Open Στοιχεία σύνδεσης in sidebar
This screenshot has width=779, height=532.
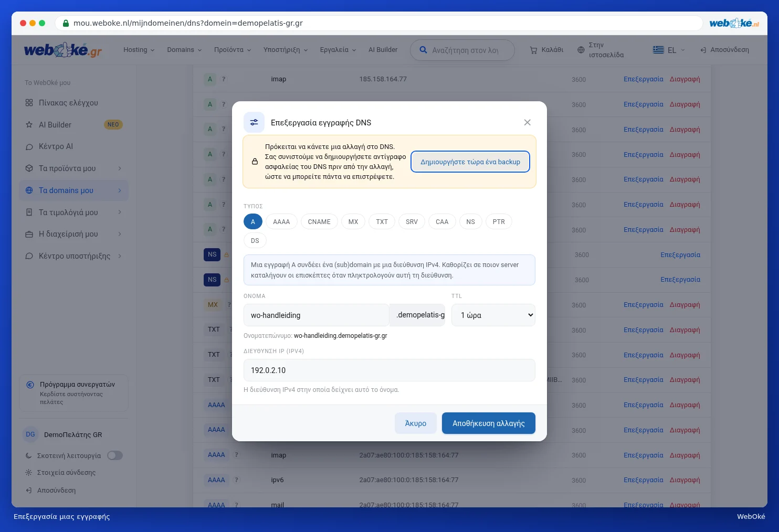(x=66, y=472)
